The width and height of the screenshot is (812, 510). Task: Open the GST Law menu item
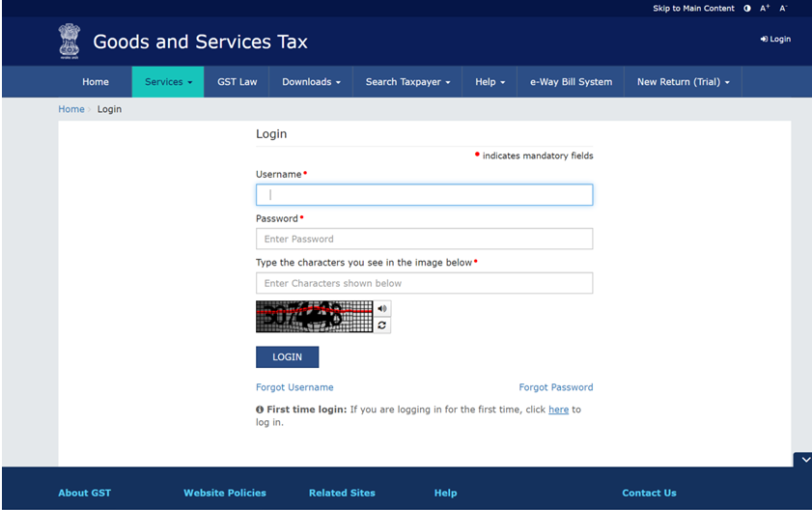pos(237,82)
